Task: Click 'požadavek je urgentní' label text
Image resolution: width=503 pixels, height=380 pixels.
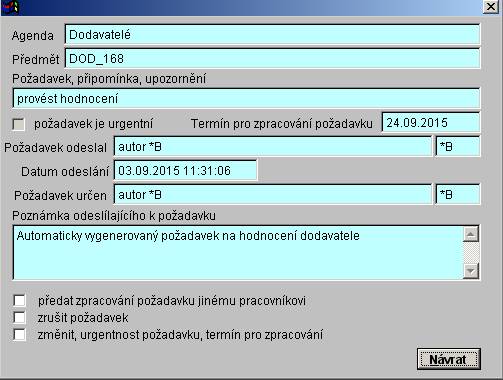Action: point(94,124)
